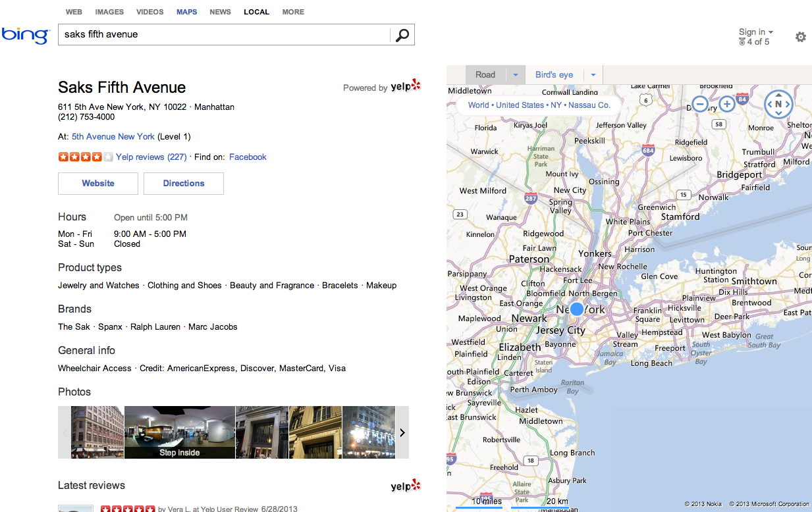Click the Stamford label on the map
This screenshot has height=512, width=812.
680,217
